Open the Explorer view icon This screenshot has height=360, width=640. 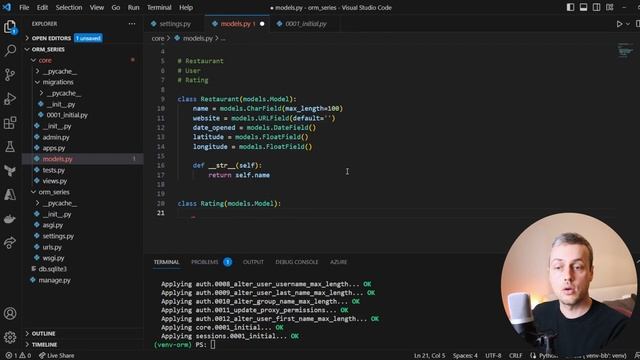click(10, 27)
